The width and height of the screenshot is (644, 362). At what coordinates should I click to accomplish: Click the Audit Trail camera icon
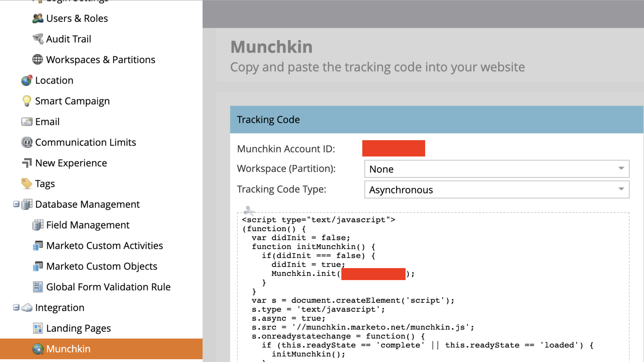pyautogui.click(x=38, y=39)
